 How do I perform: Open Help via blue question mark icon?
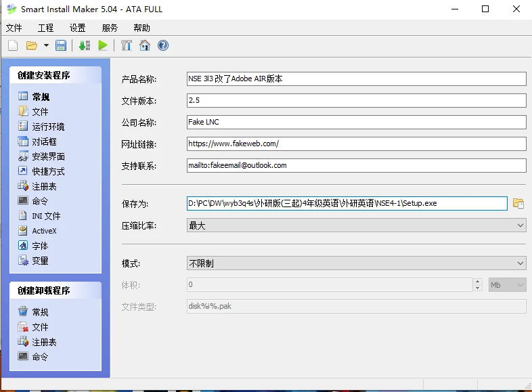coord(163,45)
